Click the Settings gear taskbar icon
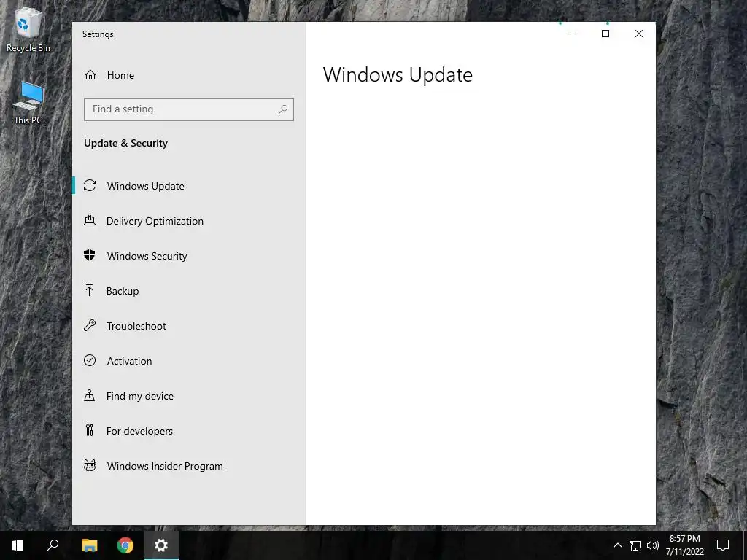Screen dimensions: 747x560 pyautogui.click(x=161, y=545)
